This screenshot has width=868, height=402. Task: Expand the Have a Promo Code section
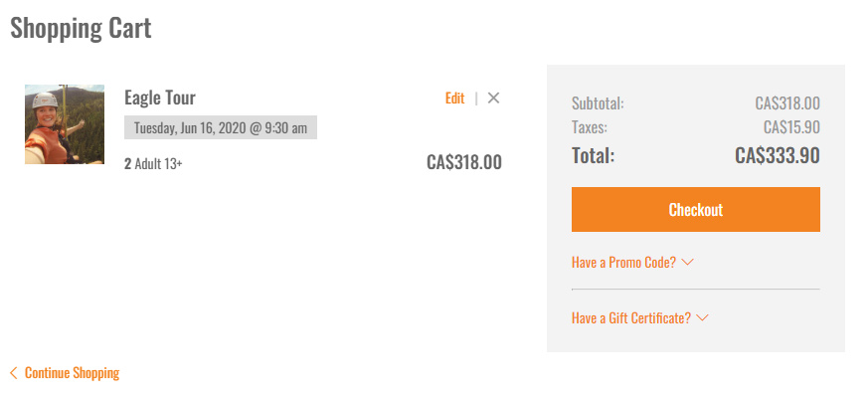(632, 262)
